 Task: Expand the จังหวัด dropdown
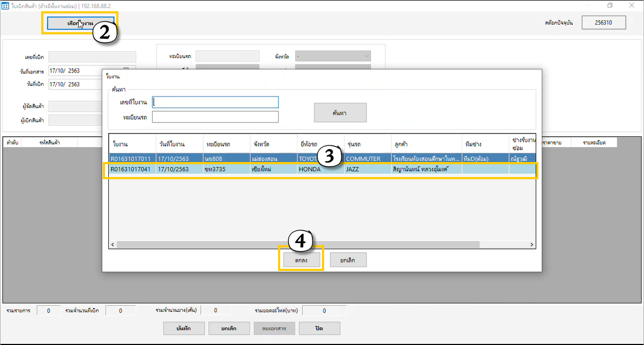point(366,56)
